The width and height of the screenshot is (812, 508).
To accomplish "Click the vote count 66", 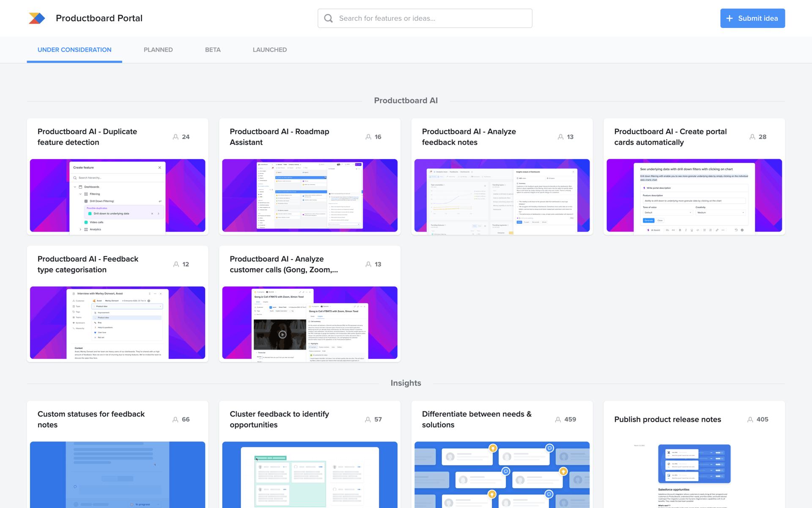I will (x=186, y=420).
